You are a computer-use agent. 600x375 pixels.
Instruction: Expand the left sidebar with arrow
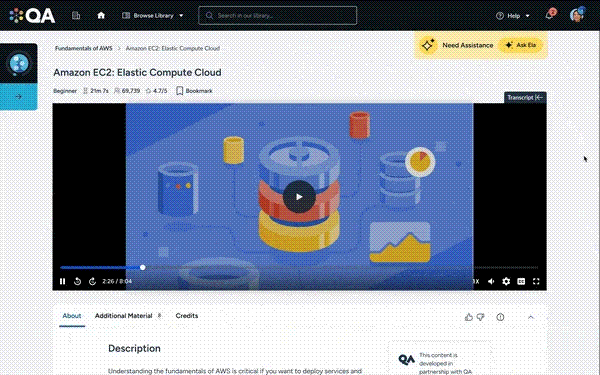(x=18, y=97)
